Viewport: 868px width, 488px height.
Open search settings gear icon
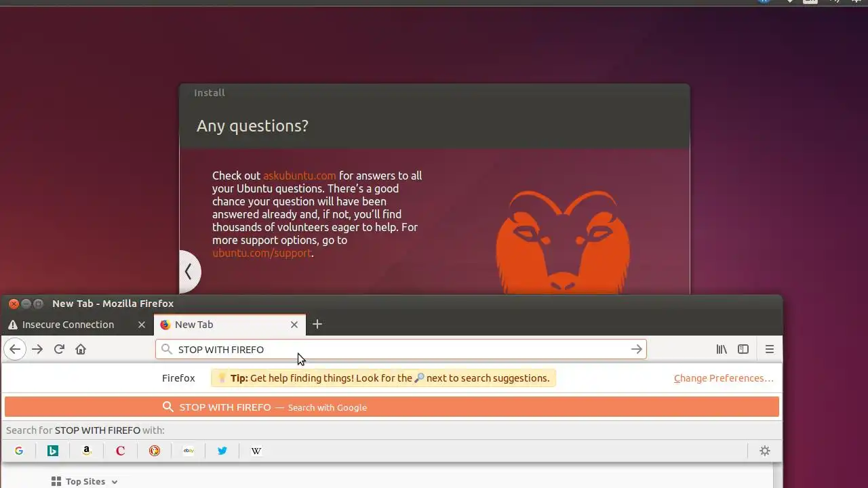(765, 451)
